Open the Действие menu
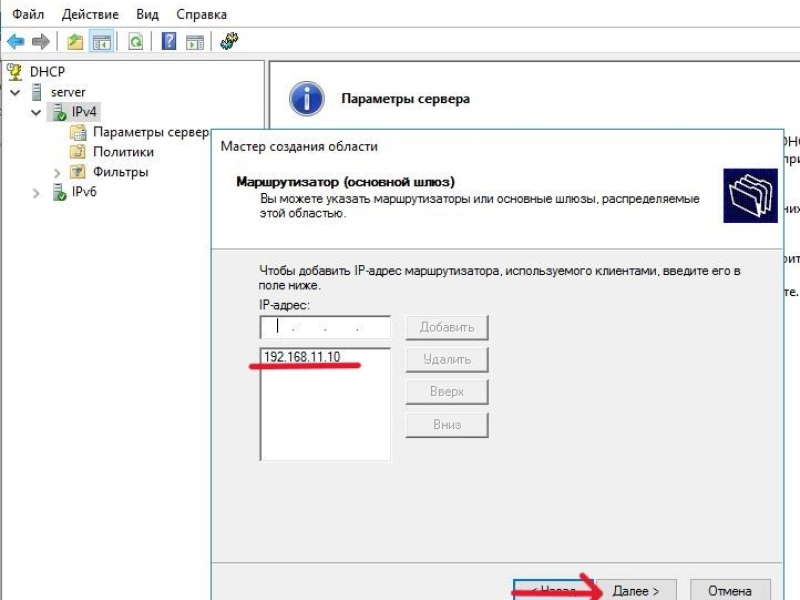The image size is (800, 600). click(90, 14)
